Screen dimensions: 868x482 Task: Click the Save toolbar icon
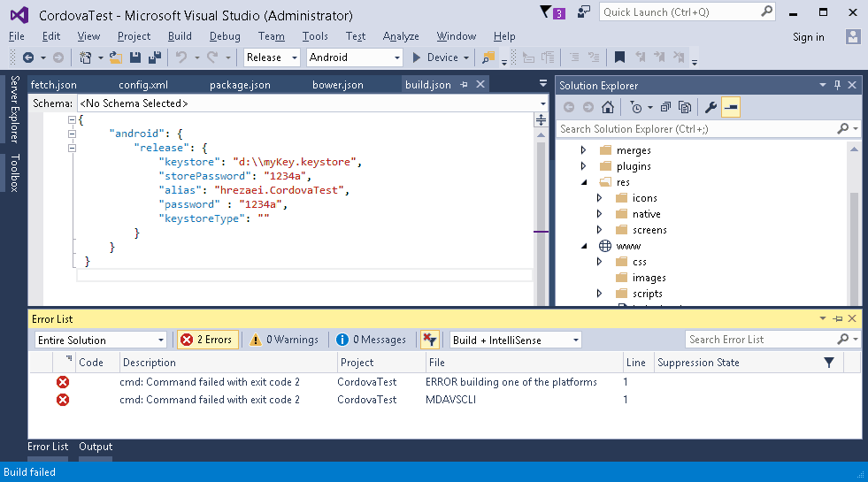(135, 57)
